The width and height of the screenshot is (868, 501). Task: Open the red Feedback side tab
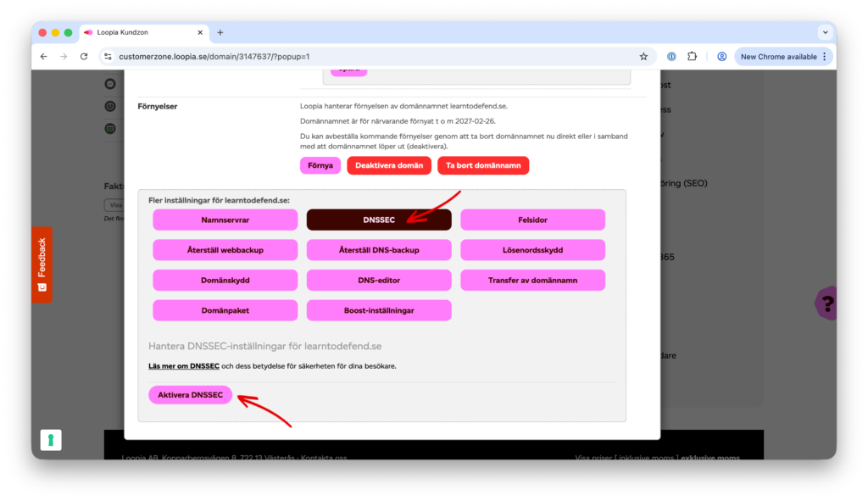point(42,264)
